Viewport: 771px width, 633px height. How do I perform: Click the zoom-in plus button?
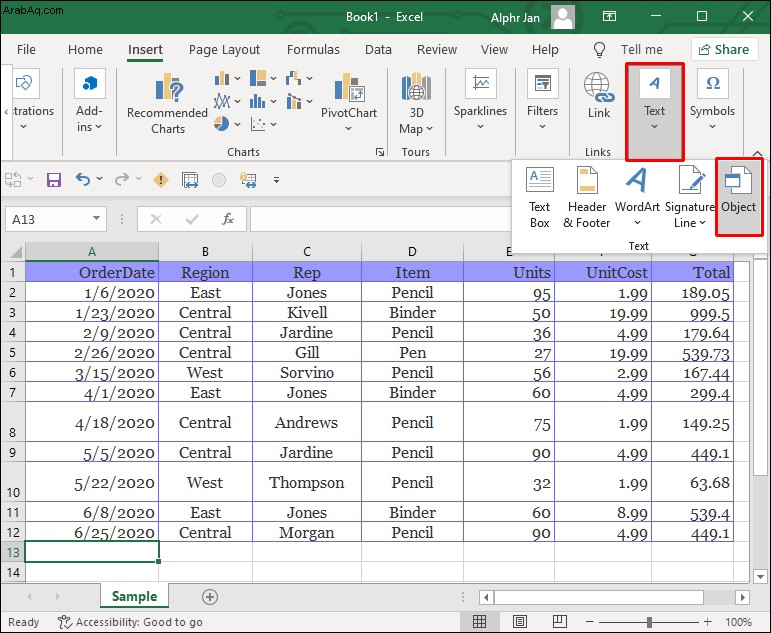[708, 622]
